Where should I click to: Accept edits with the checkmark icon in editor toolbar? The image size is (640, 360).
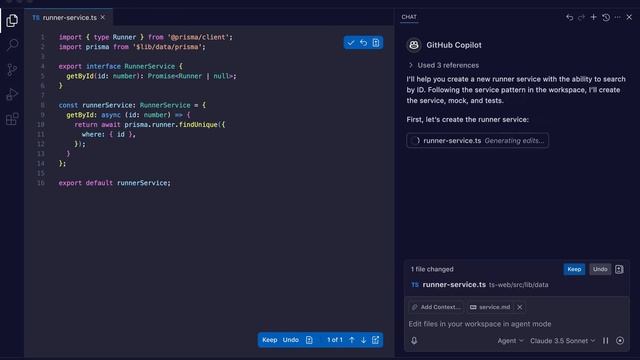[351, 43]
